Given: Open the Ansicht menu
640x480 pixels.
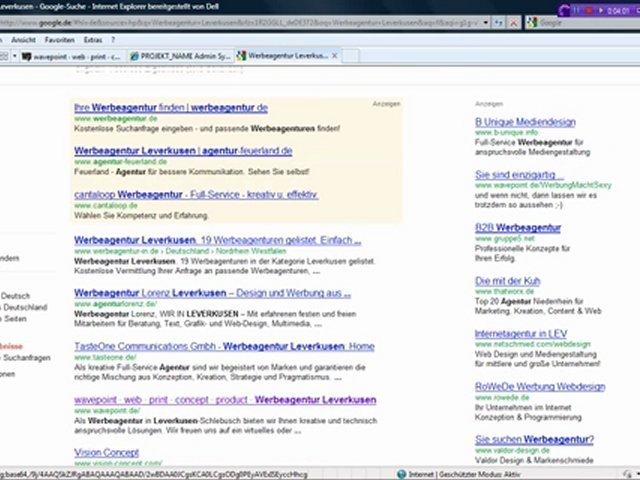Looking at the screenshot, I should click(23, 40).
